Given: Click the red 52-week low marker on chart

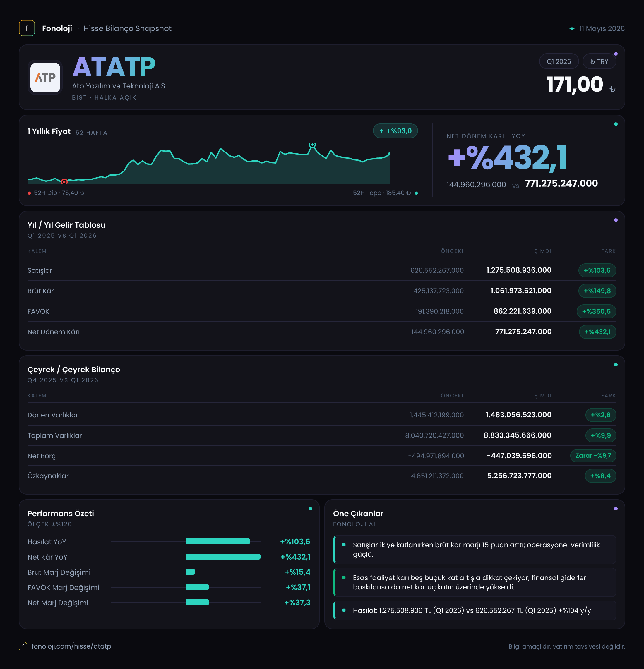Looking at the screenshot, I should pos(64,181).
